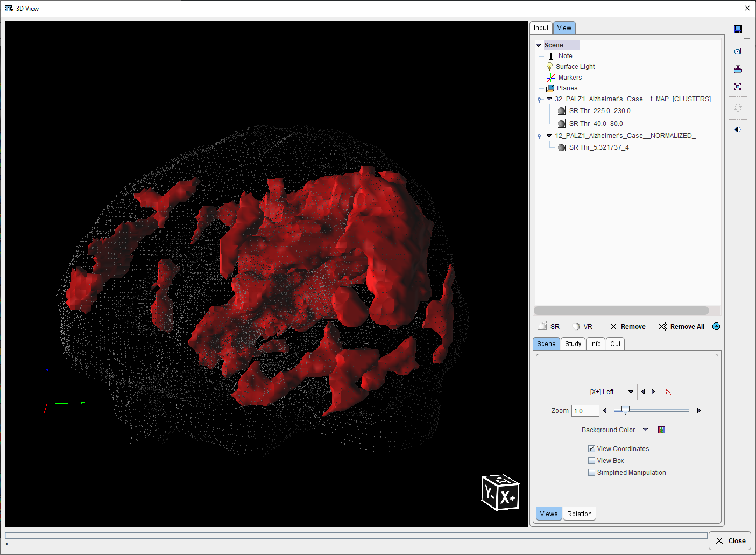Image resolution: width=756 pixels, height=555 pixels.
Task: Click sphere icon of SR Thr_40.0_80.0
Action: point(562,124)
